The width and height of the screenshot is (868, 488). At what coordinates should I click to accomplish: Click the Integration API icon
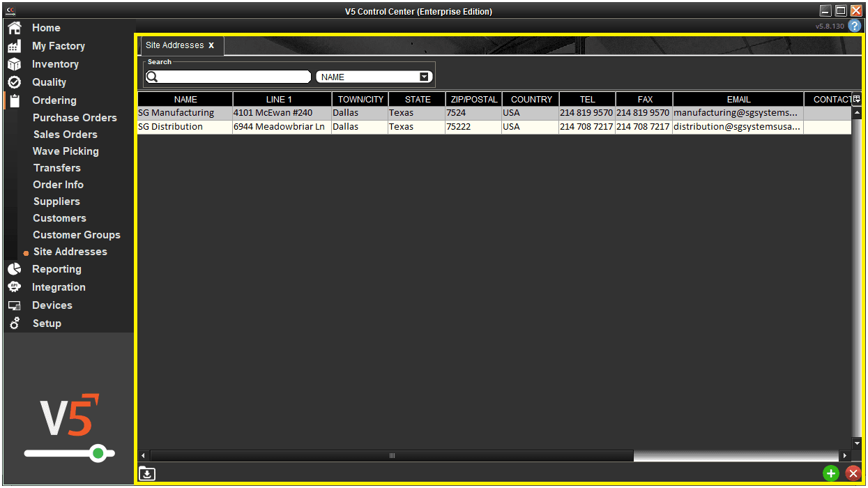(14, 287)
